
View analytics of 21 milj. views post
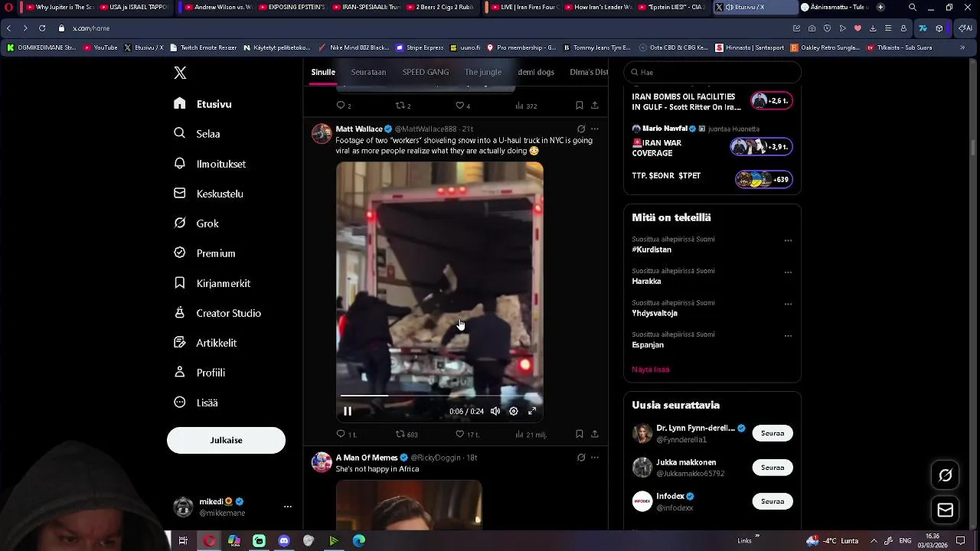(x=531, y=434)
